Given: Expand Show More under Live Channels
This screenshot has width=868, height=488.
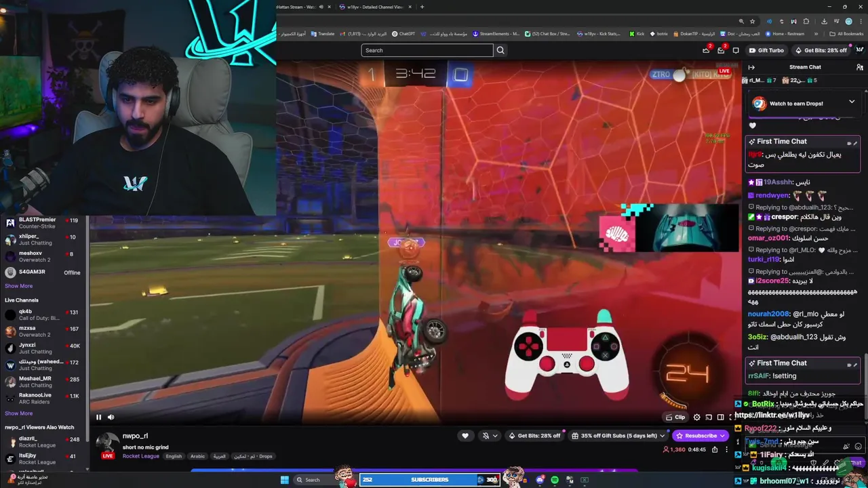Looking at the screenshot, I should (18, 413).
